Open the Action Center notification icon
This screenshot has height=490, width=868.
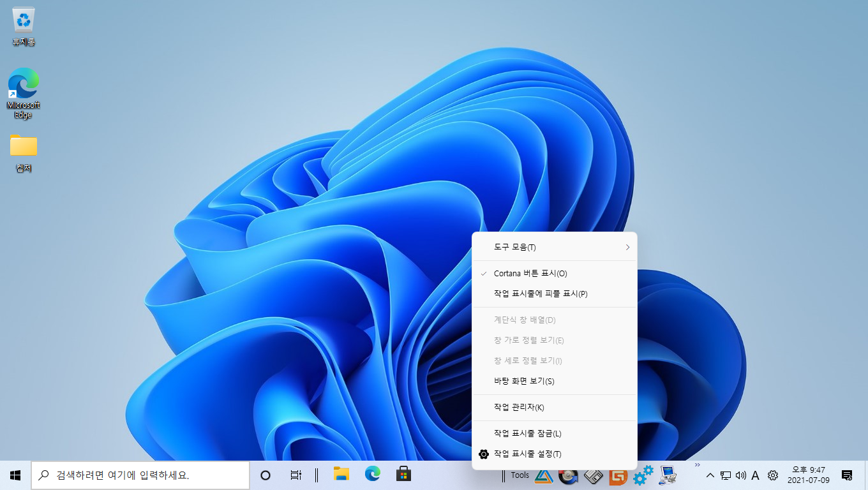[847, 475]
